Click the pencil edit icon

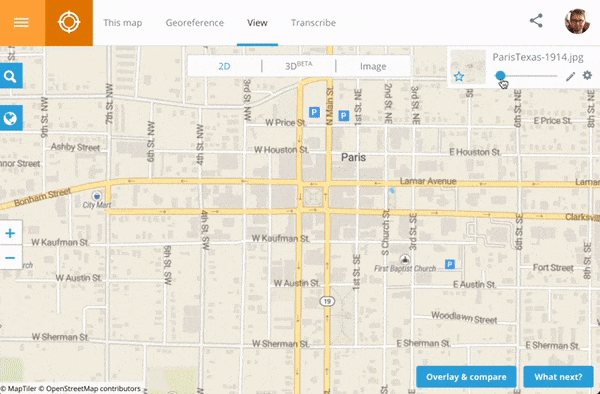click(570, 77)
